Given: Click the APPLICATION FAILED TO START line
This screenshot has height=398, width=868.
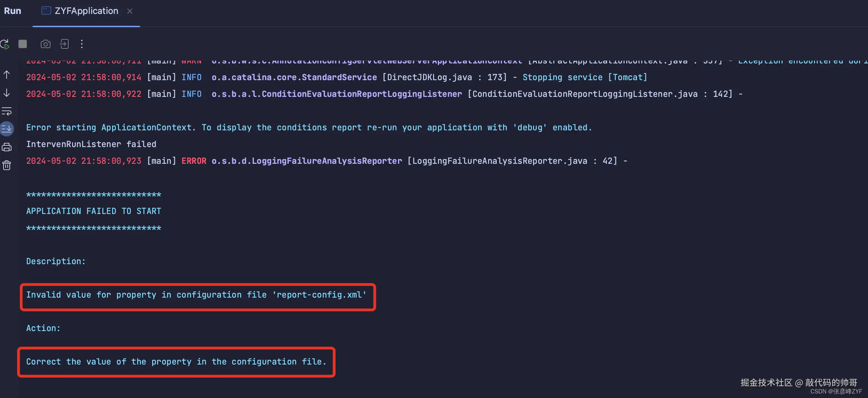Looking at the screenshot, I should (x=94, y=211).
